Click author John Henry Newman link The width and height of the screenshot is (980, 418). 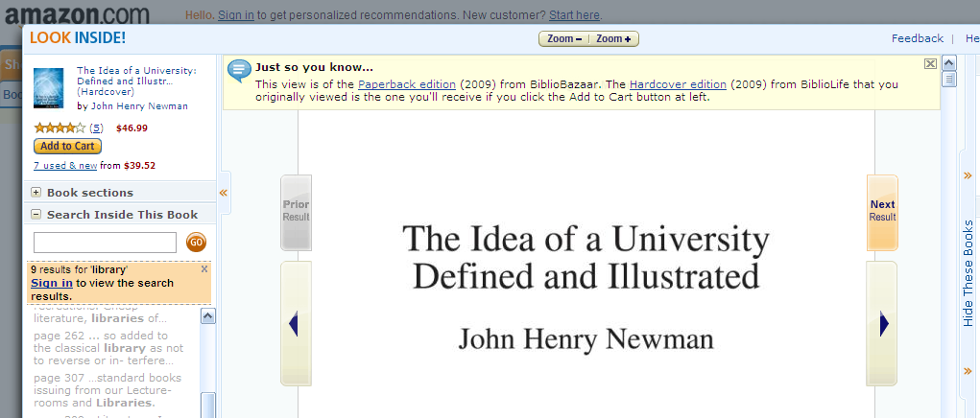(x=139, y=106)
